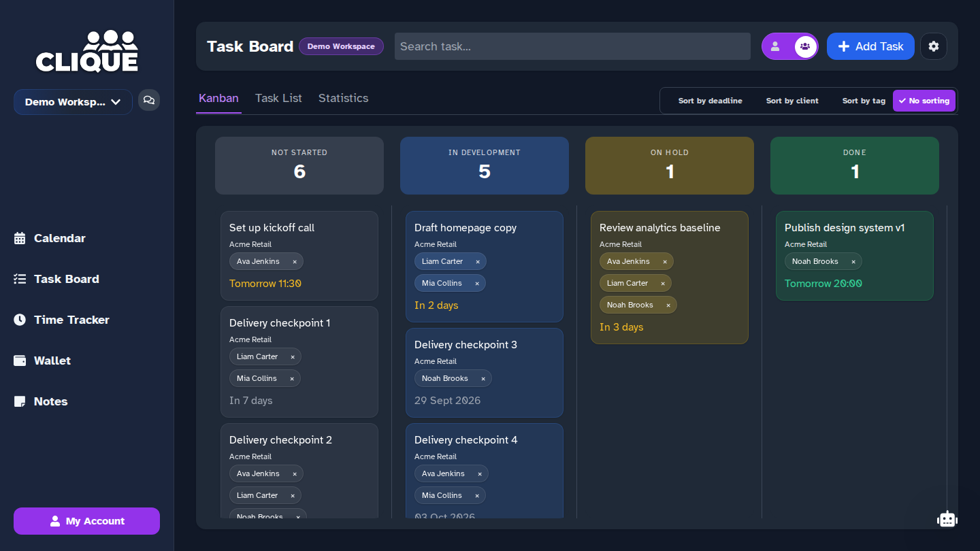Open board settings gear icon

pos(934,46)
